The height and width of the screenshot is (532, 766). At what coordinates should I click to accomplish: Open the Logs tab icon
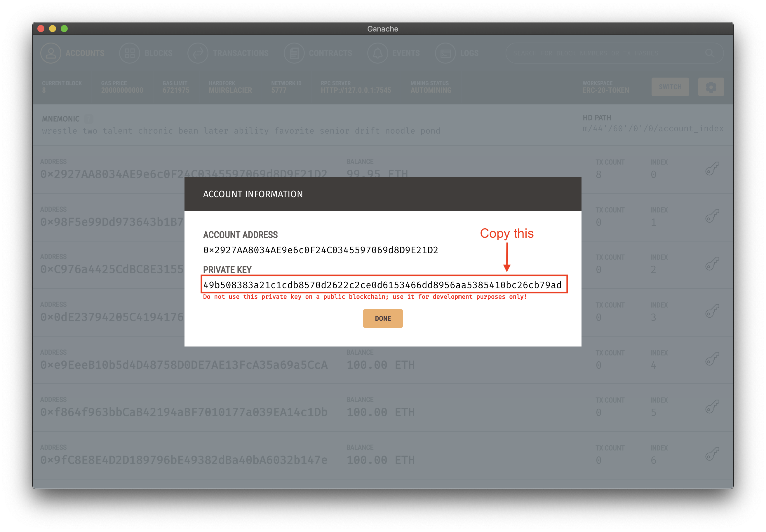click(x=445, y=53)
